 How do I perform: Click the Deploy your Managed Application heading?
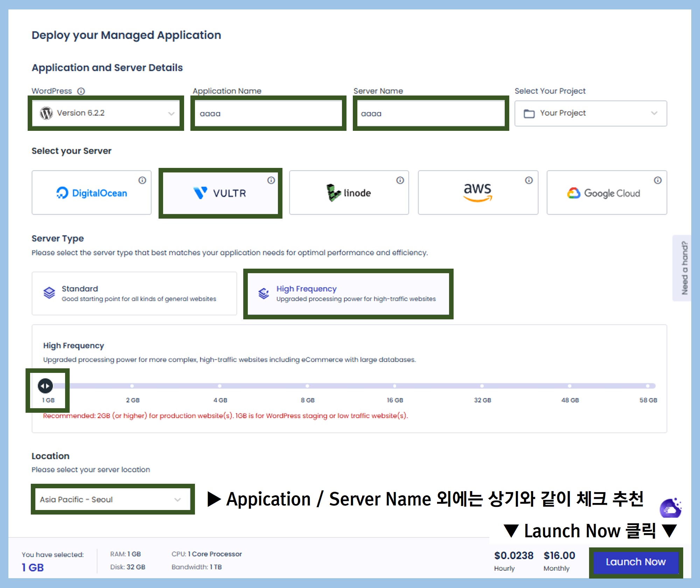pyautogui.click(x=126, y=35)
